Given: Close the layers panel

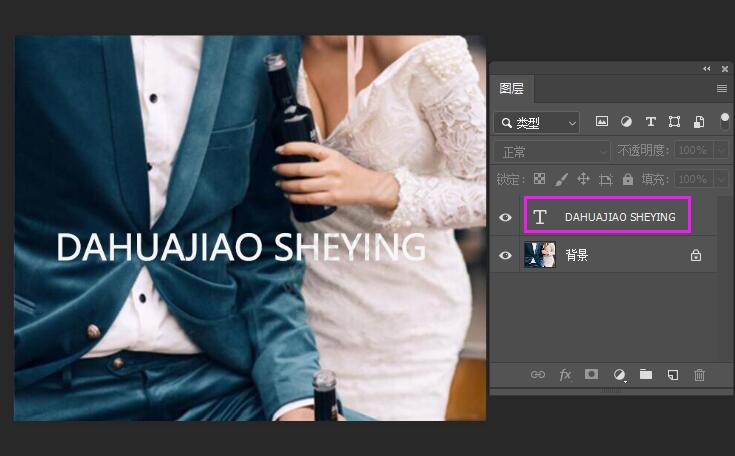Looking at the screenshot, I should 725,69.
